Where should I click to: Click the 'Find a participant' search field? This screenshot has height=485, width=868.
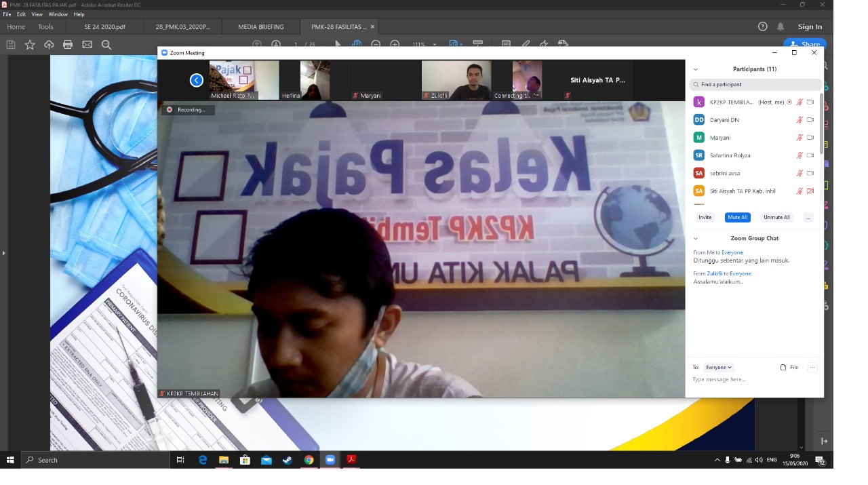(x=755, y=85)
